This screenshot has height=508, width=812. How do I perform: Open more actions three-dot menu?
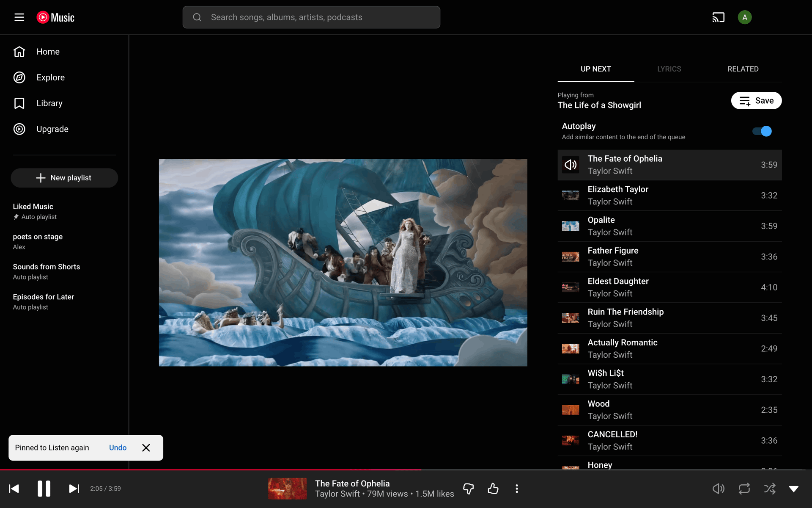tap(517, 489)
